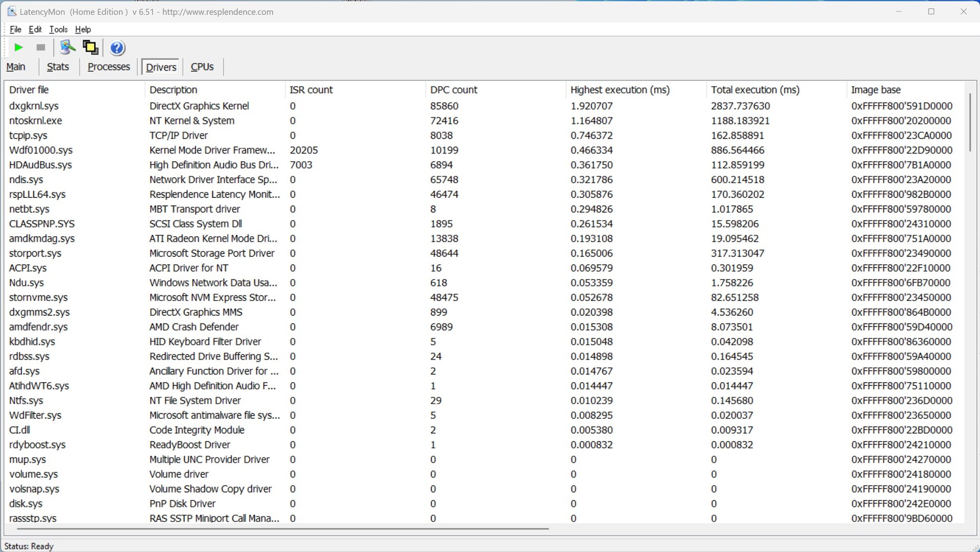
Task: Sort by DPC count column header
Action: pyautogui.click(x=453, y=90)
